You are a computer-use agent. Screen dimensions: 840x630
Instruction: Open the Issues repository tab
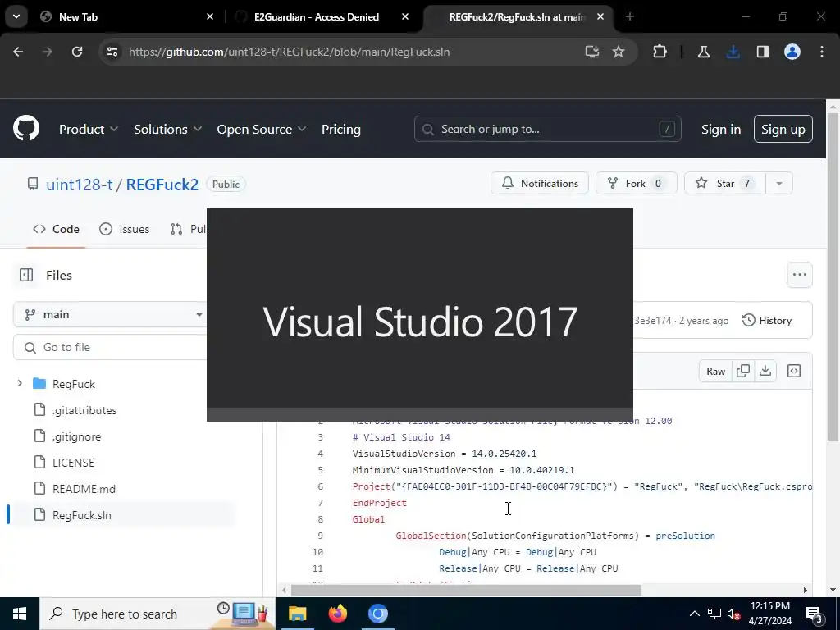[x=125, y=230]
